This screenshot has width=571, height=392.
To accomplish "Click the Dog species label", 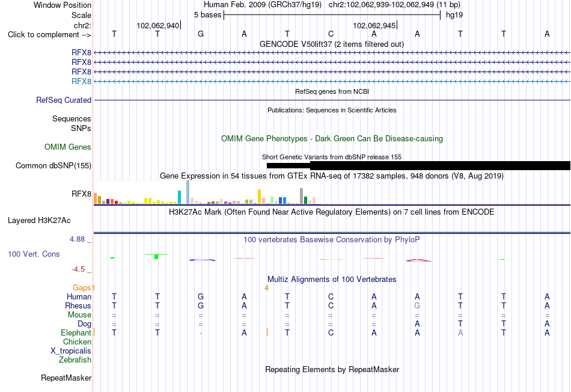I will (84, 324).
